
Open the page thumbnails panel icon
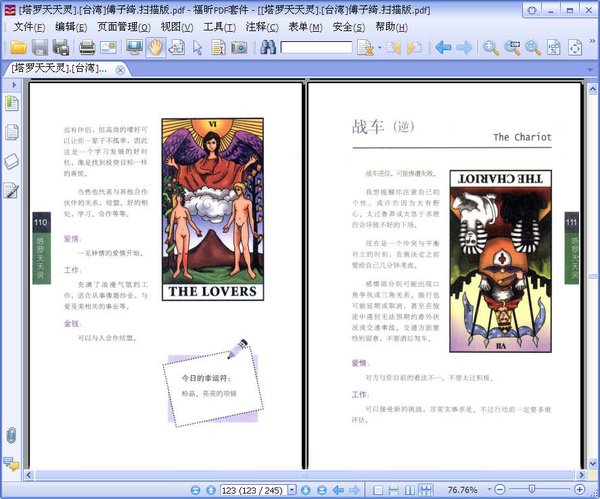coord(11,132)
